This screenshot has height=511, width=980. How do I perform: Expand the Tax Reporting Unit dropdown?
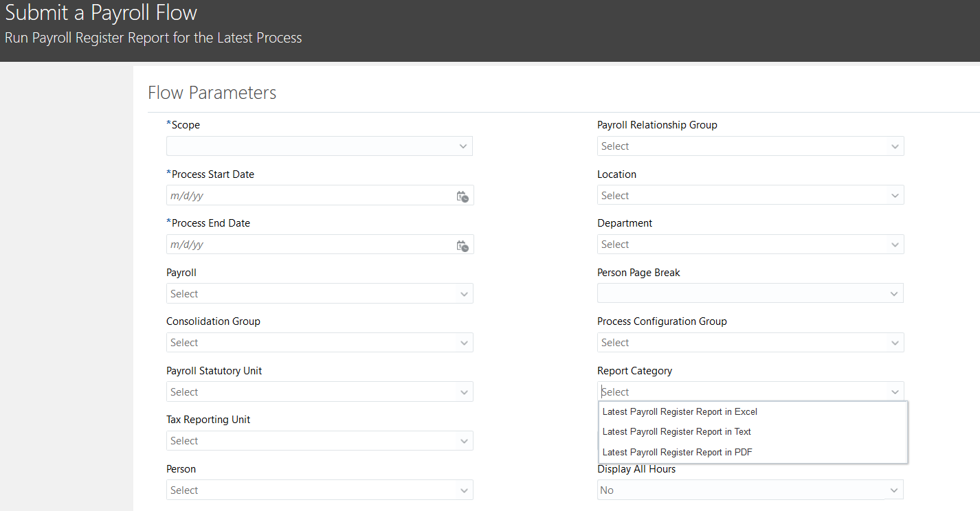(x=464, y=441)
